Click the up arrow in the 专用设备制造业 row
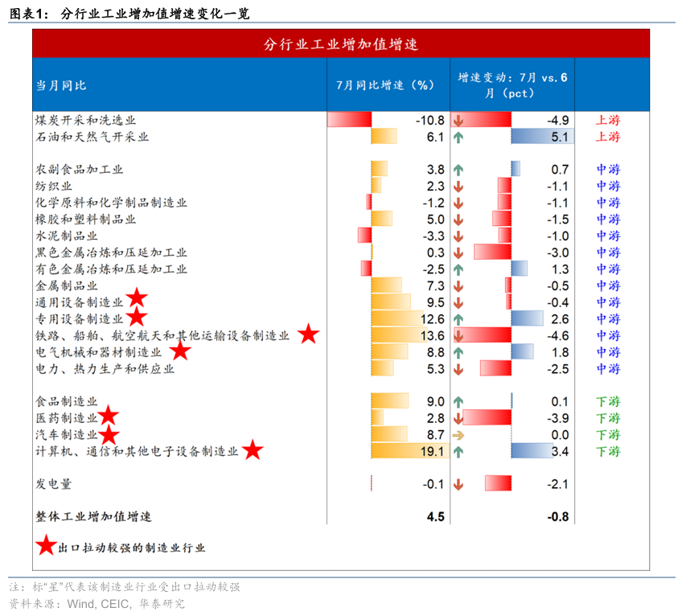The width and height of the screenshot is (682, 616). (458, 320)
